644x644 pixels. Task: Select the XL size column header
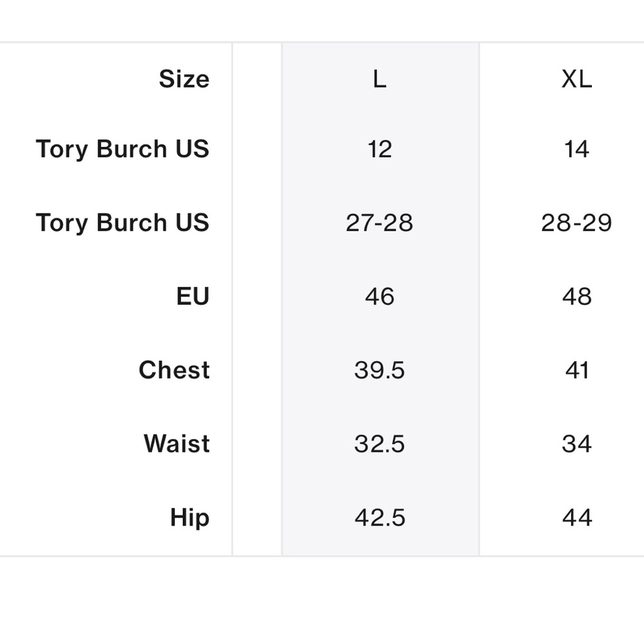pos(576,79)
